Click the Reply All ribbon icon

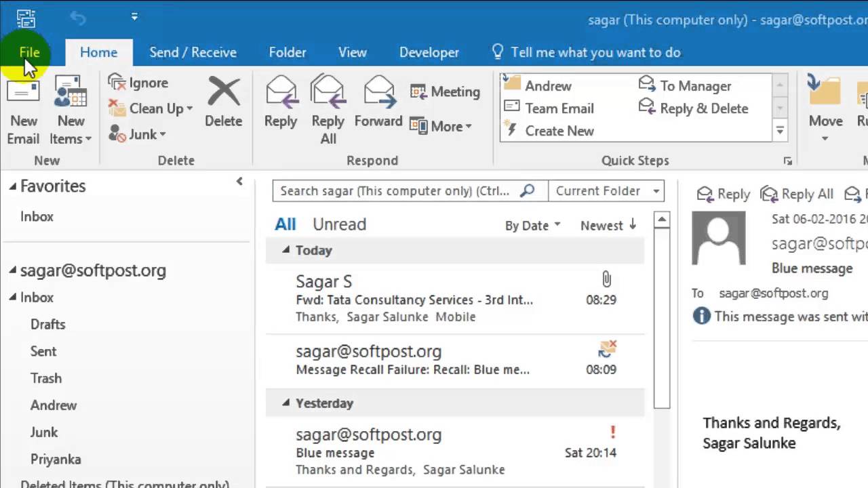tap(328, 91)
